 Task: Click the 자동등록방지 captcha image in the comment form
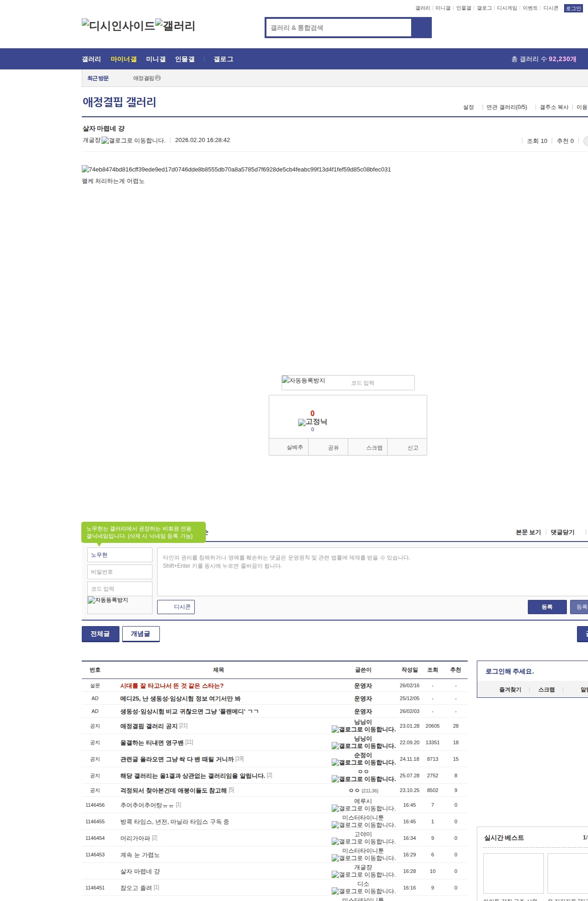coord(108,600)
